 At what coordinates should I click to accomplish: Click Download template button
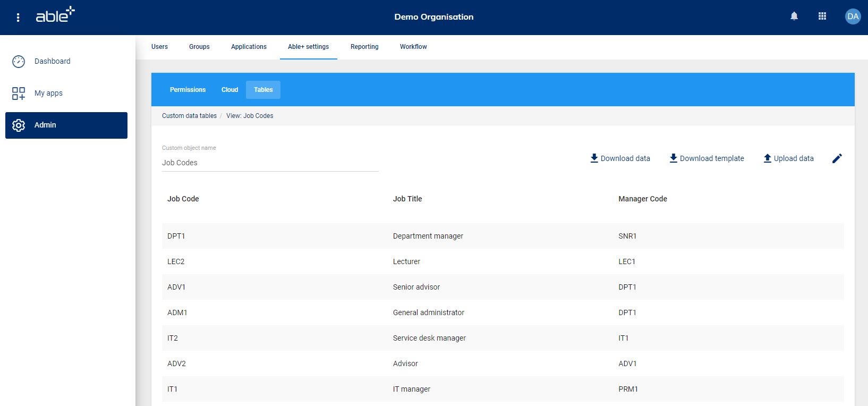pos(707,158)
